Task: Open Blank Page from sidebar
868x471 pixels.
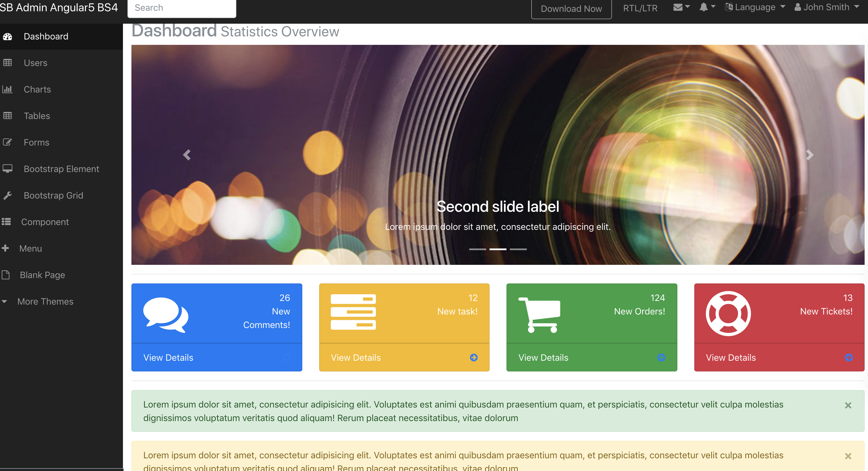Action: tap(42, 275)
